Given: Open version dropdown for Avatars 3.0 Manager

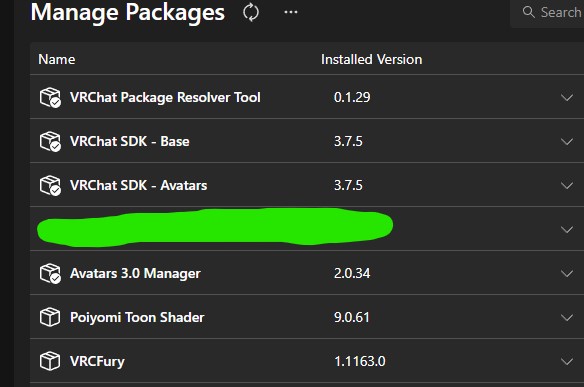Looking at the screenshot, I should [x=566, y=273].
